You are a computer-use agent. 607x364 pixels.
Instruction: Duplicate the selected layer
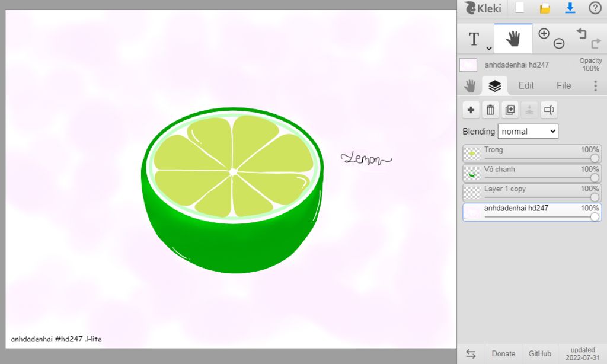[510, 110]
